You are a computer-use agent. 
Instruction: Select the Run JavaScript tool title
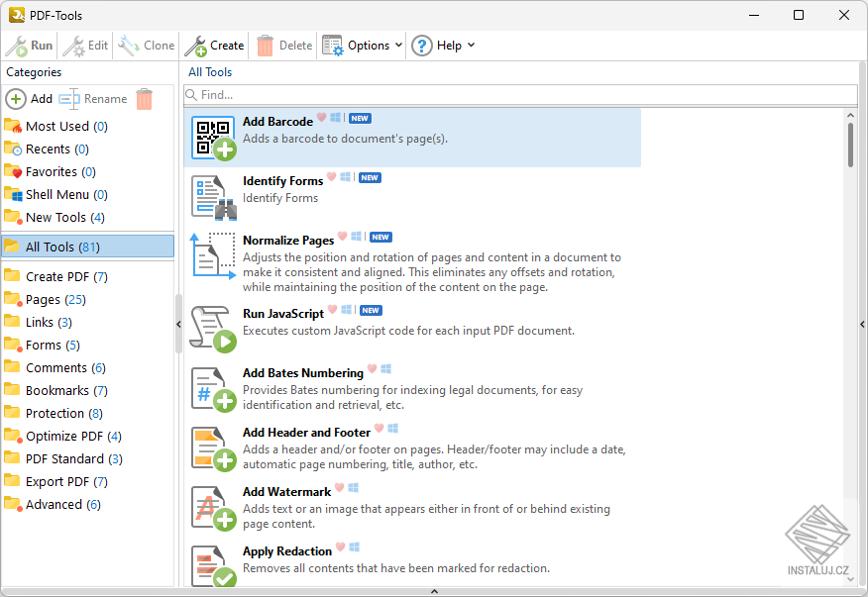tap(282, 314)
